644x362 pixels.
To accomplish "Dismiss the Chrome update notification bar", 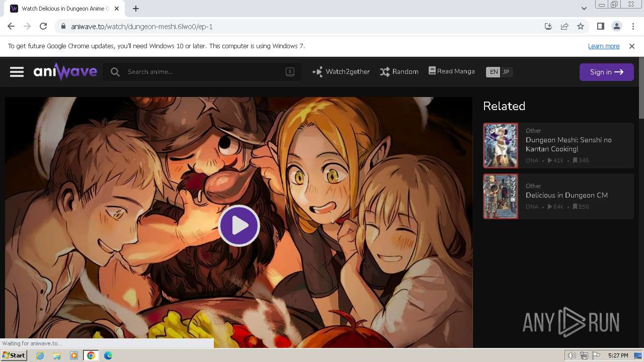I will coord(632,46).
